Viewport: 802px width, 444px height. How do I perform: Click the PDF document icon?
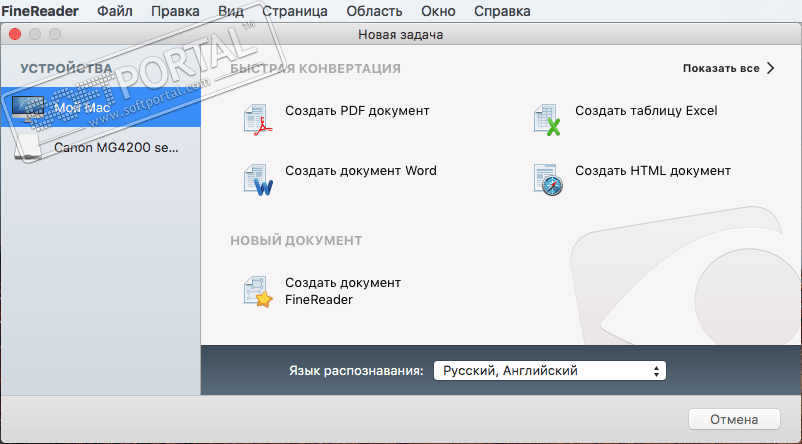point(257,119)
